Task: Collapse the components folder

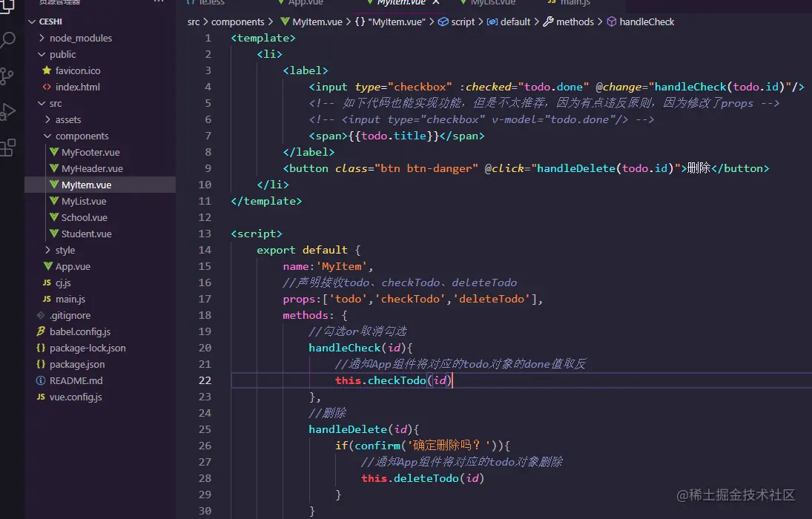Action: [x=47, y=136]
